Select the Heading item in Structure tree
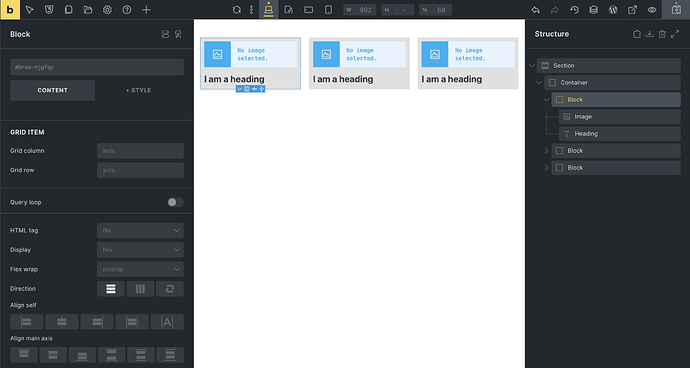This screenshot has height=368, width=690. click(620, 134)
